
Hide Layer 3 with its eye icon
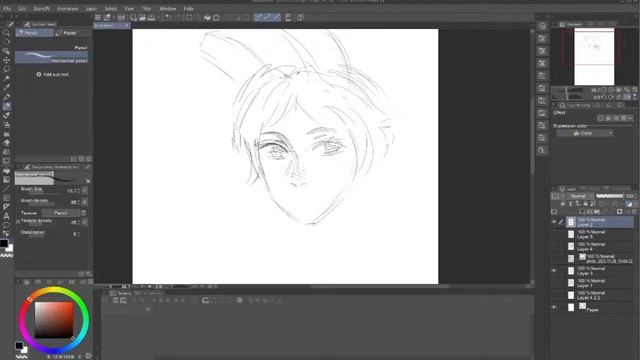(x=554, y=271)
